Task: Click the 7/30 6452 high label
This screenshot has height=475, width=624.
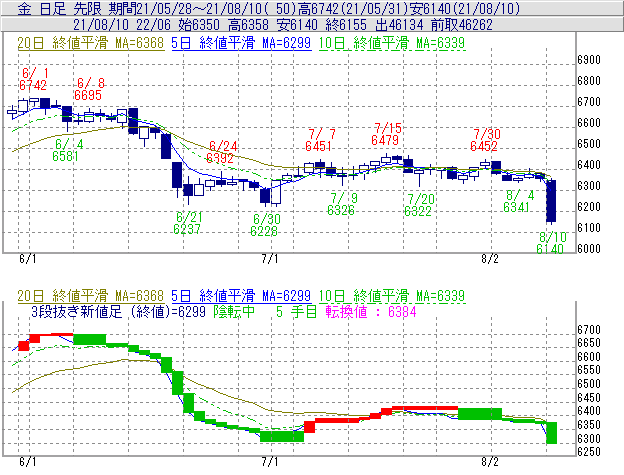Action: pos(485,140)
